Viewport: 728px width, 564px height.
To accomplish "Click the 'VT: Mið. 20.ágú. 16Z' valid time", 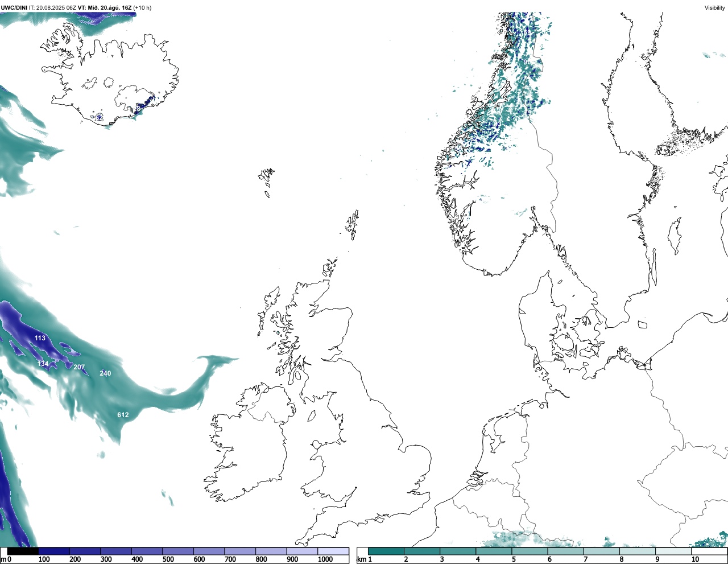I will click(105, 8).
